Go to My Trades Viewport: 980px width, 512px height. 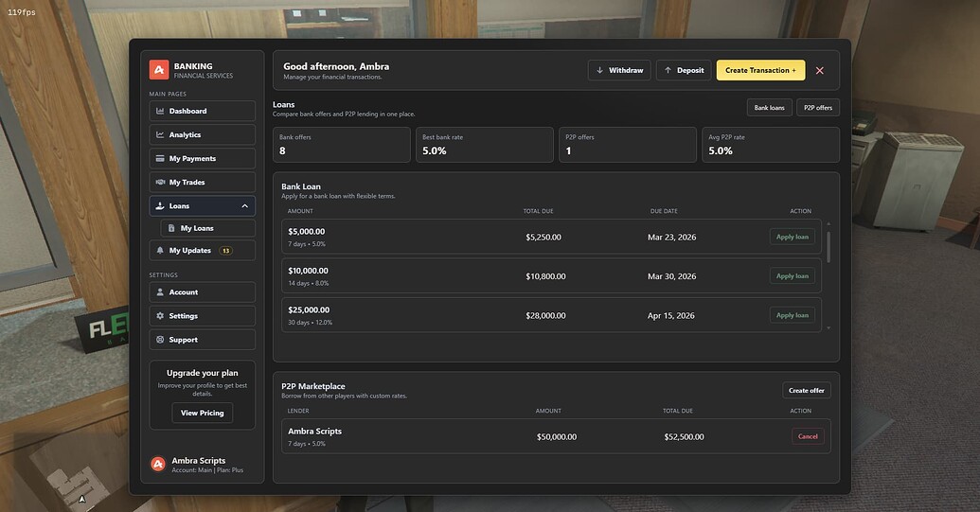tap(202, 183)
